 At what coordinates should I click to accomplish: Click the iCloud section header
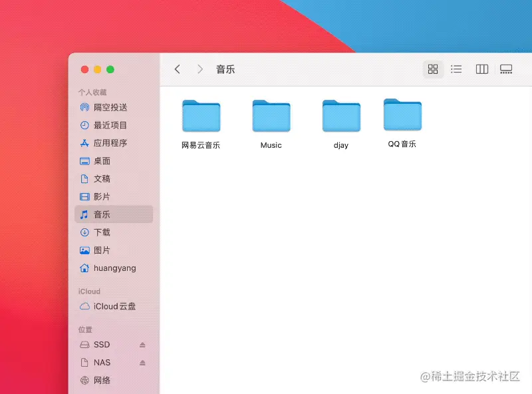coord(89,292)
